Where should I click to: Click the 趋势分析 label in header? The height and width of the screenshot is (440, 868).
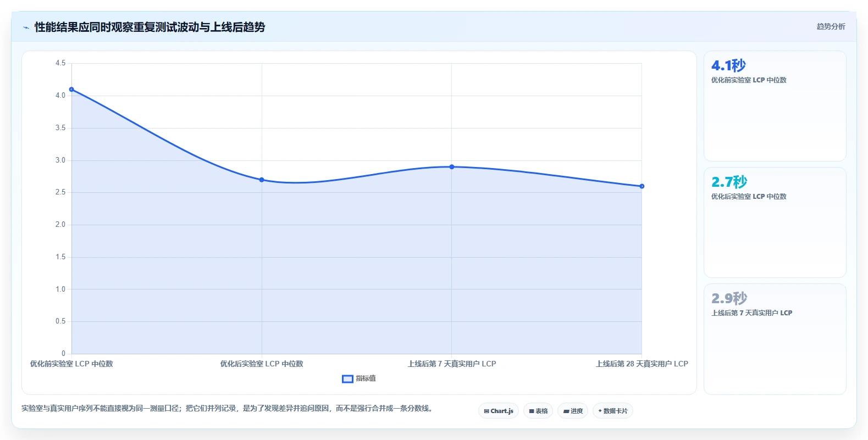click(x=831, y=26)
